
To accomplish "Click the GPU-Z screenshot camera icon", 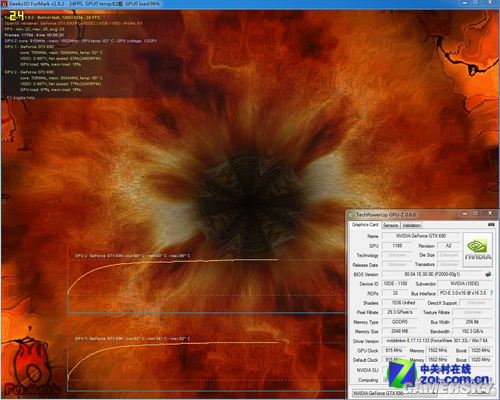I will pyautogui.click(x=491, y=224).
